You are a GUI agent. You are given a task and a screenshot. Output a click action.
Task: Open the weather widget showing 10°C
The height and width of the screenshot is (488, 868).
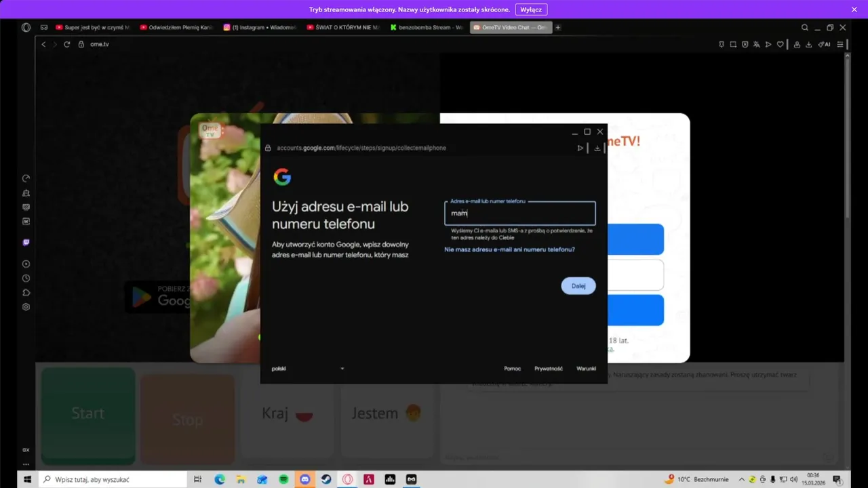[696, 479]
